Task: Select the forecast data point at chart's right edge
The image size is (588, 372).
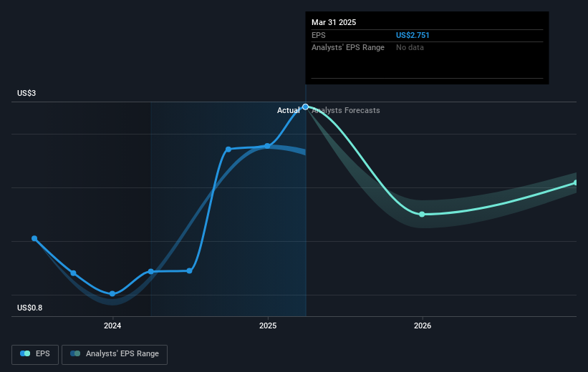Action: pos(576,183)
